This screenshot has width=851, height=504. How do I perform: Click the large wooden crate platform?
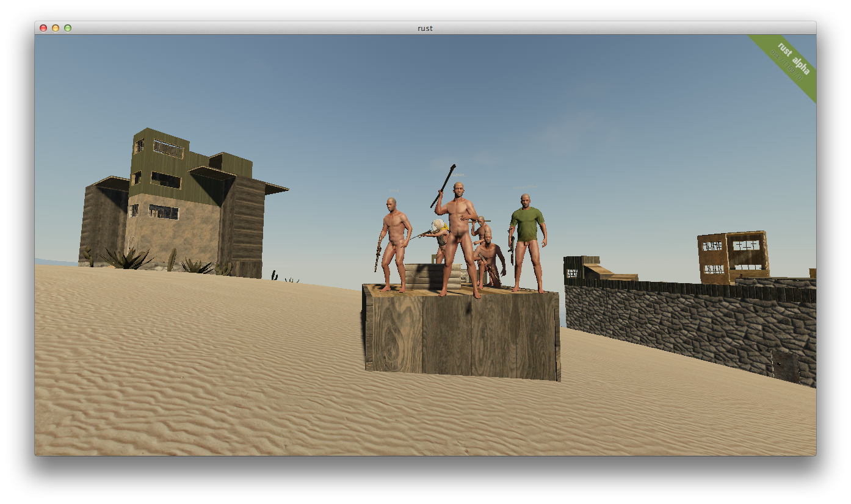(x=462, y=333)
